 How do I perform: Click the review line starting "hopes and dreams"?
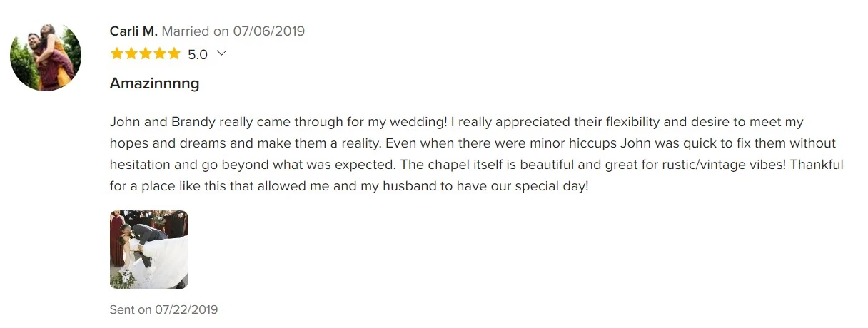pos(473,143)
